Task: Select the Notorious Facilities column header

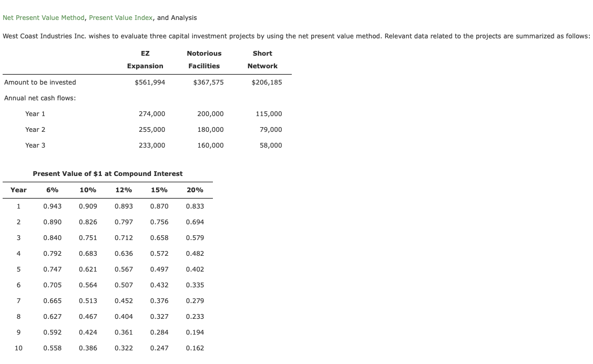Action: coord(204,59)
